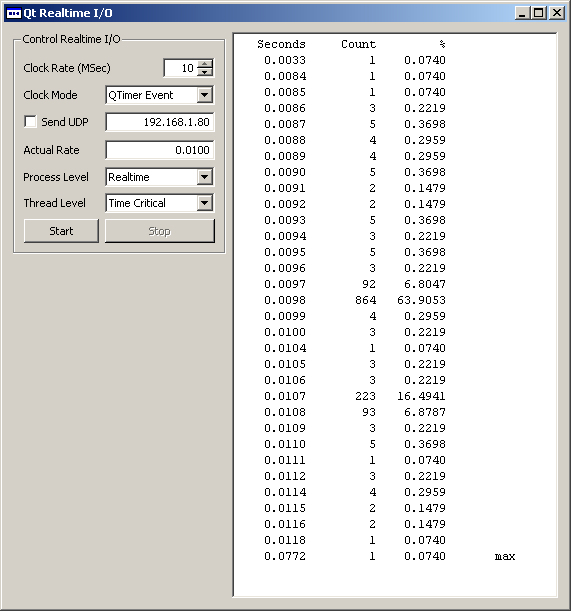Select the QTimer Event combo box text
This screenshot has width=571, height=611.
(x=141, y=95)
